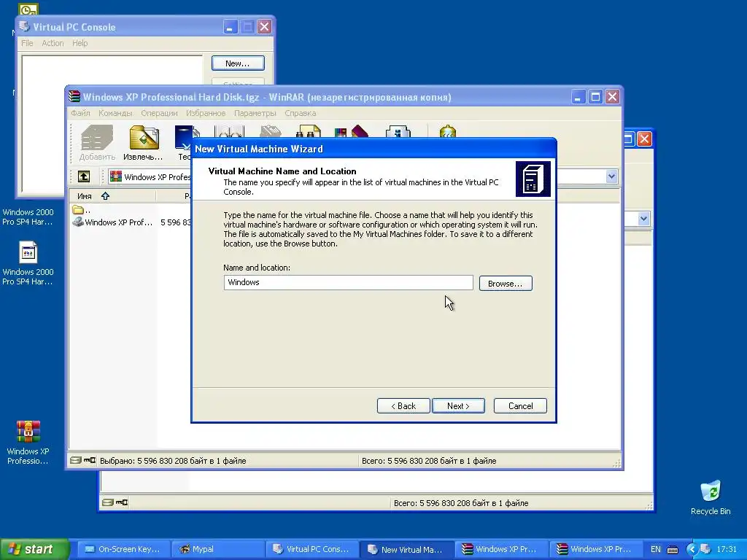Open the Start menu
Viewport: 747px width, 560px height.
(x=34, y=549)
